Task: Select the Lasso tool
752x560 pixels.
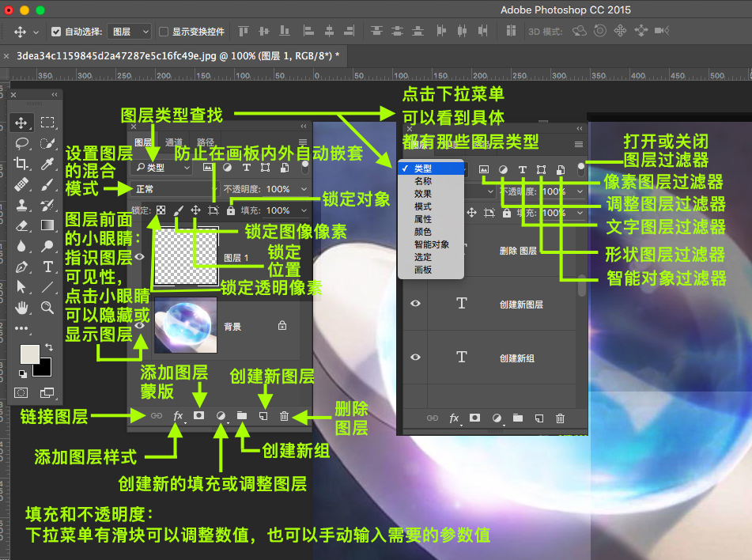Action: [x=21, y=144]
